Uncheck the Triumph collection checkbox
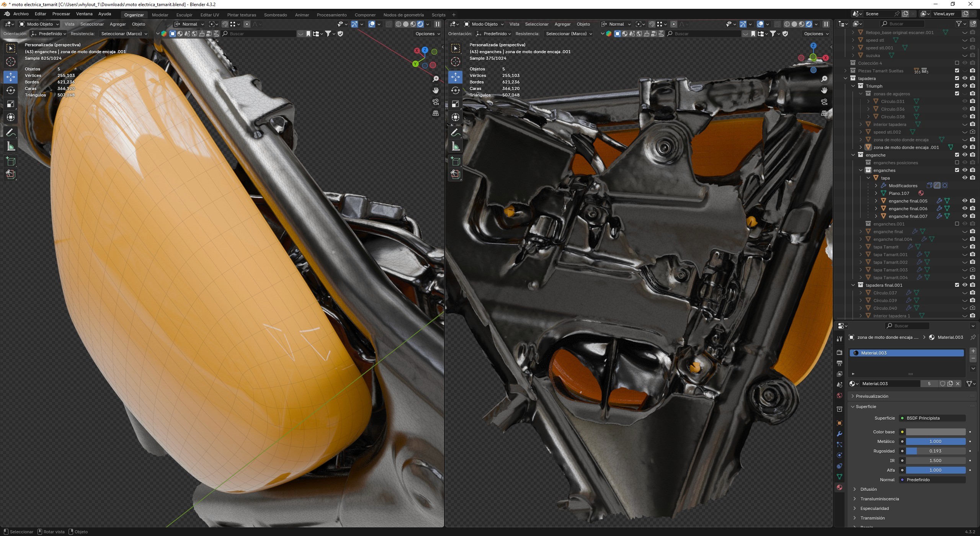980x536 pixels. tap(957, 86)
